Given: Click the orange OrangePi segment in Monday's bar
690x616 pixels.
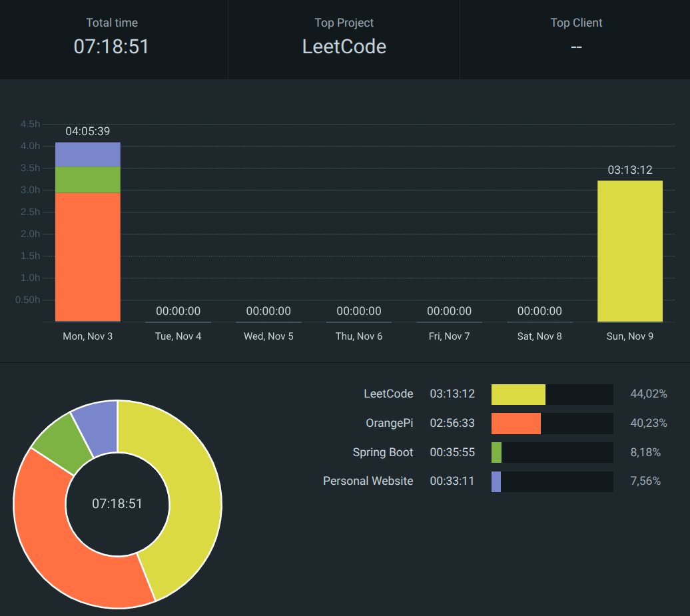Looking at the screenshot, I should [87, 256].
